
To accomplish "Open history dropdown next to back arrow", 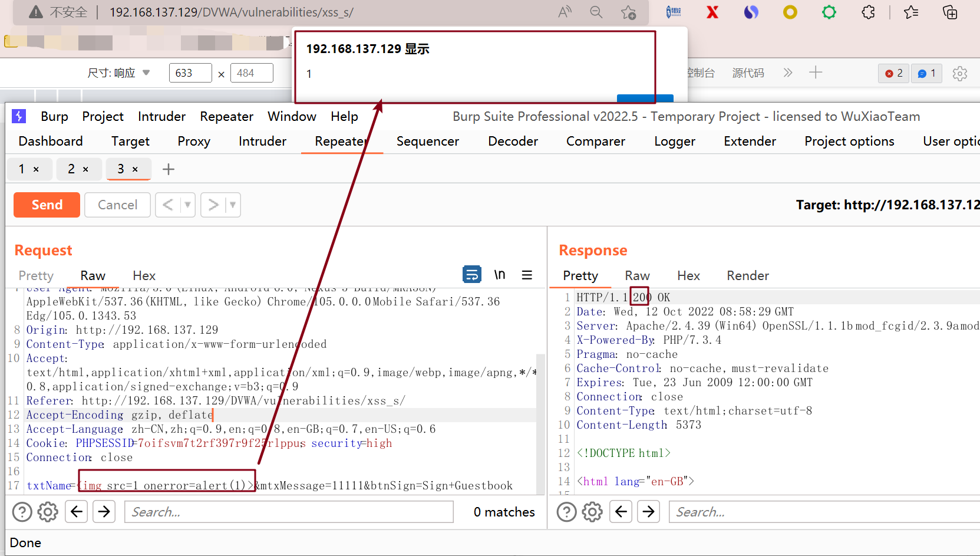I will 187,205.
